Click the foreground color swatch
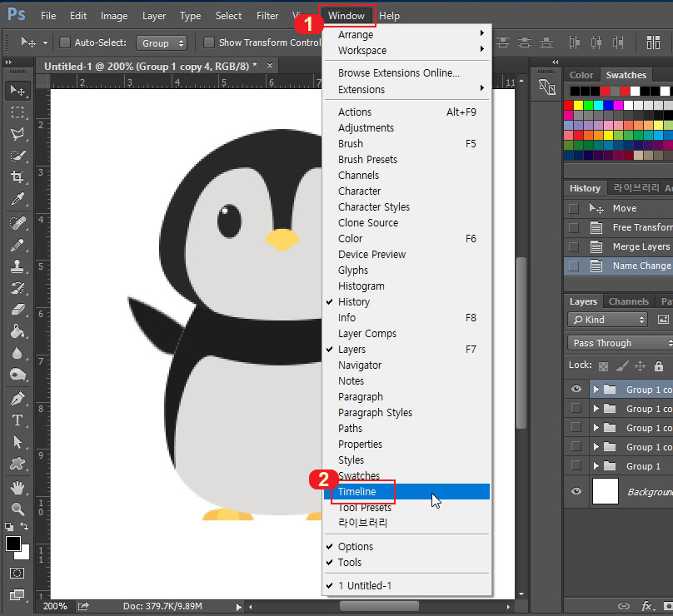The width and height of the screenshot is (673, 616). [x=12, y=544]
